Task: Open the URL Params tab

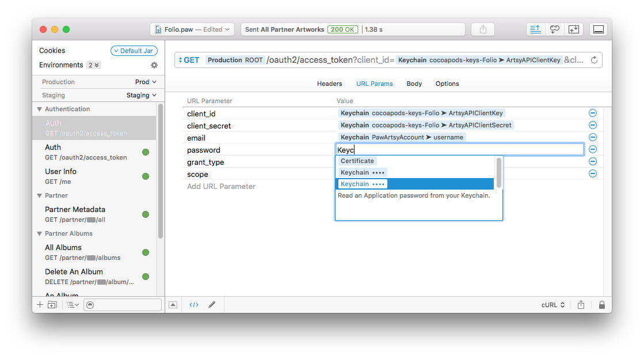Action: click(375, 84)
